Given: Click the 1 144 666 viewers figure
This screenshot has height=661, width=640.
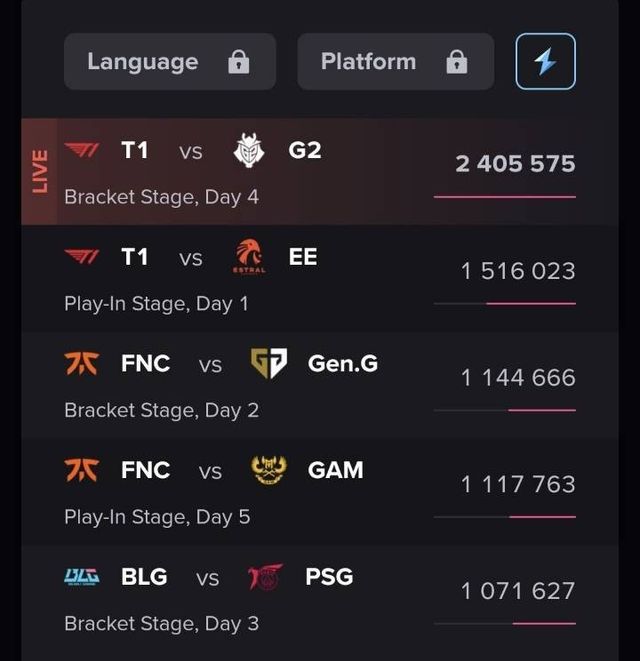Looking at the screenshot, I should tap(518, 378).
